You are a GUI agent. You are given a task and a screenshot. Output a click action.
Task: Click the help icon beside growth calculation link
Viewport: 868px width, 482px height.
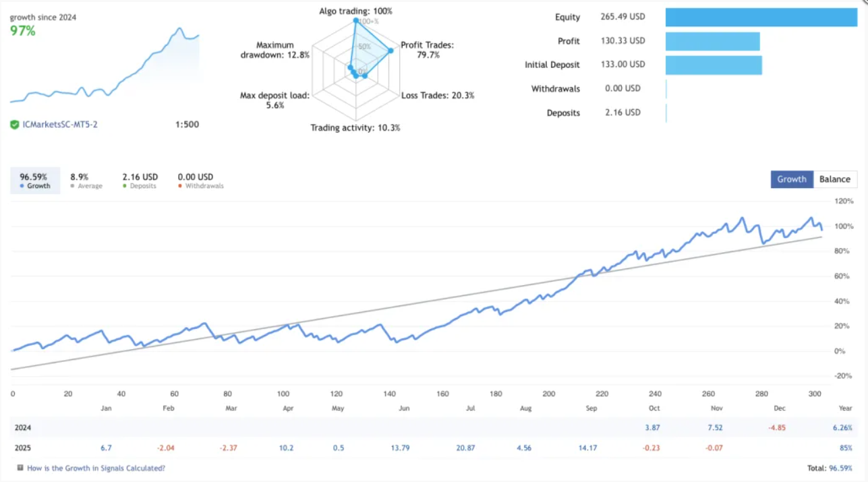click(20, 468)
